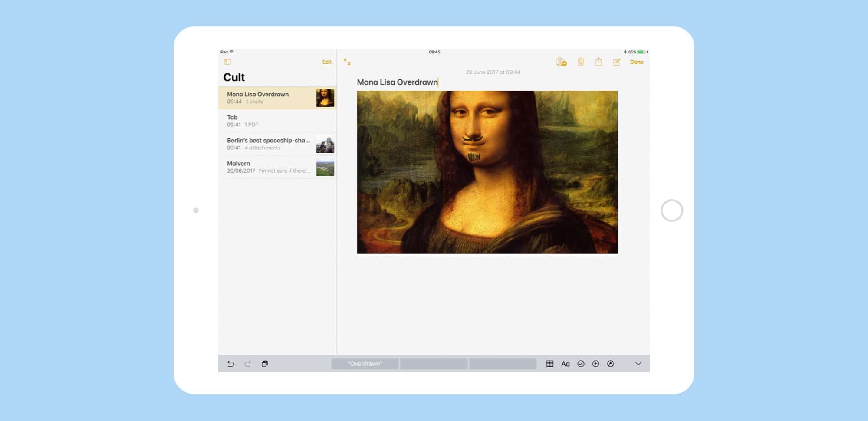Start a sketch with the markup icon
868x421 pixels.
pos(611,364)
